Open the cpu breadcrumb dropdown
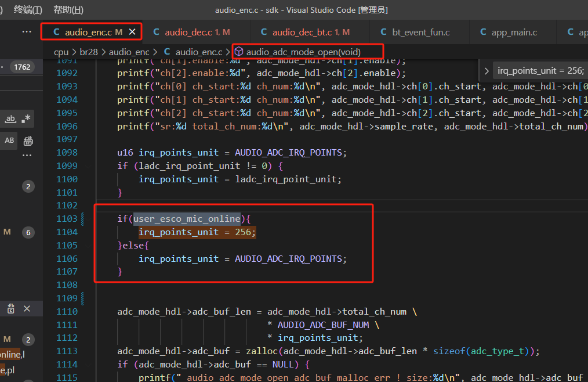The height and width of the screenshot is (382, 588). (x=61, y=52)
